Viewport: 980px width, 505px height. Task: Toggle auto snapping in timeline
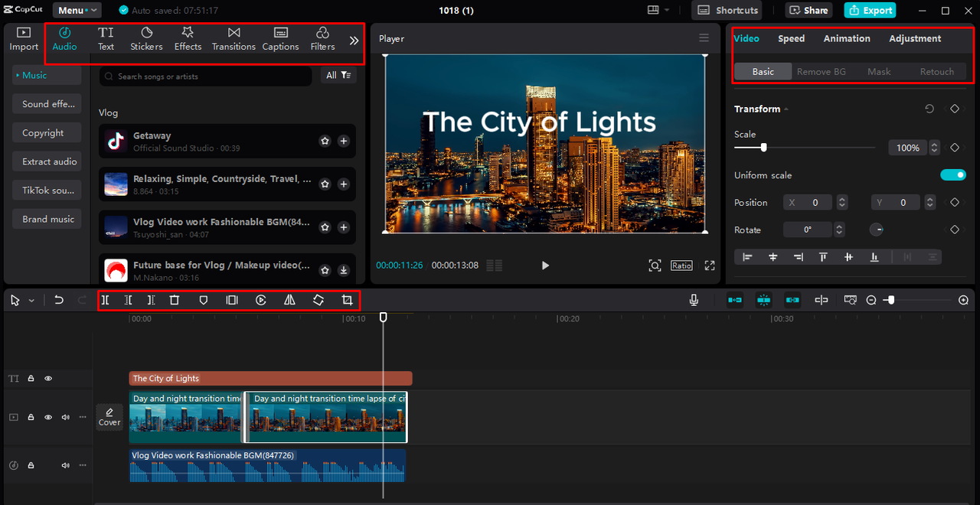[x=763, y=301]
